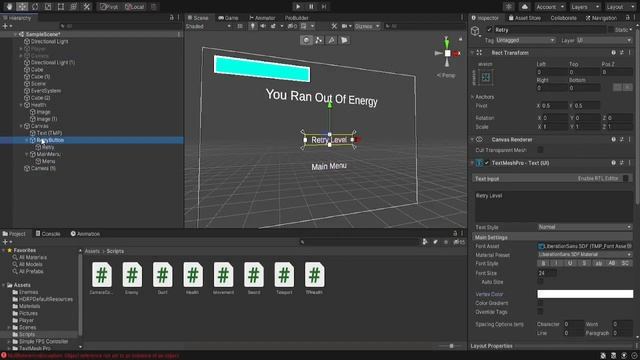The image size is (640, 360).
Task: Click the Font Size field showing 24
Action: (547, 273)
